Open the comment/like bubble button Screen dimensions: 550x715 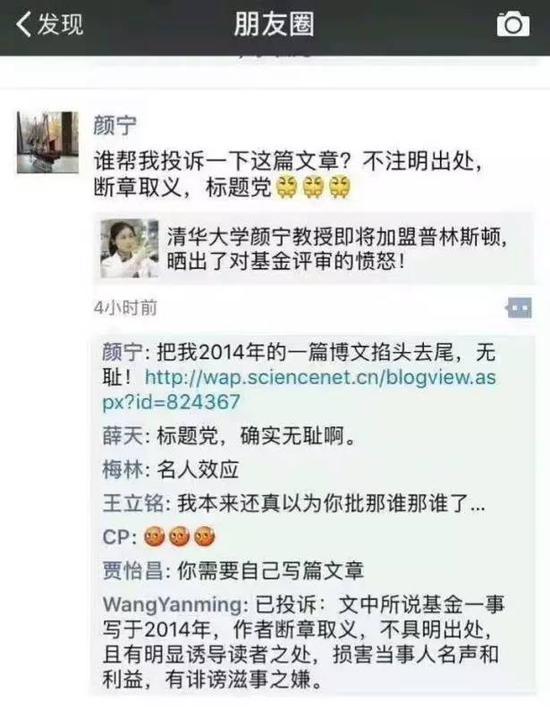point(519,308)
